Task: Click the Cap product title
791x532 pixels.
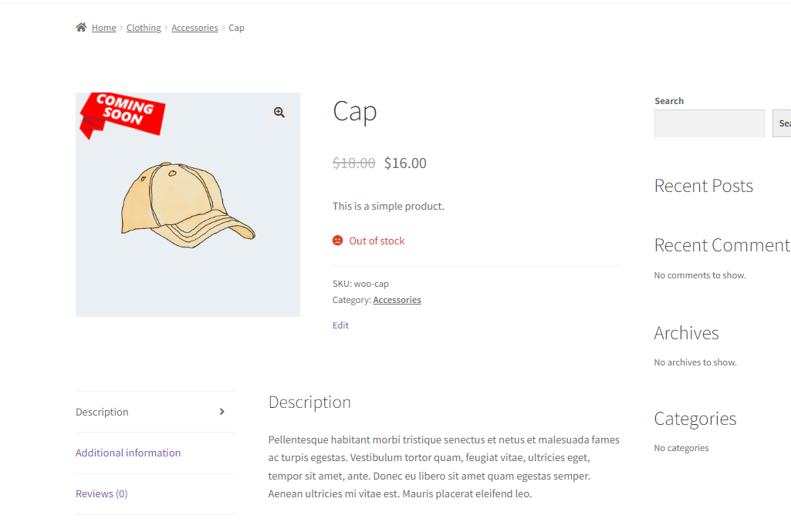Action: 355,112
